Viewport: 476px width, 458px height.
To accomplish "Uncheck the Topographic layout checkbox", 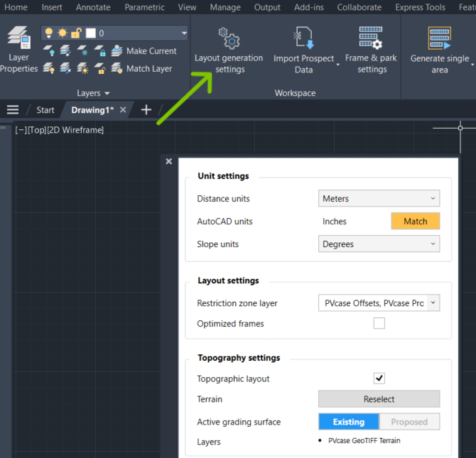I will click(379, 378).
